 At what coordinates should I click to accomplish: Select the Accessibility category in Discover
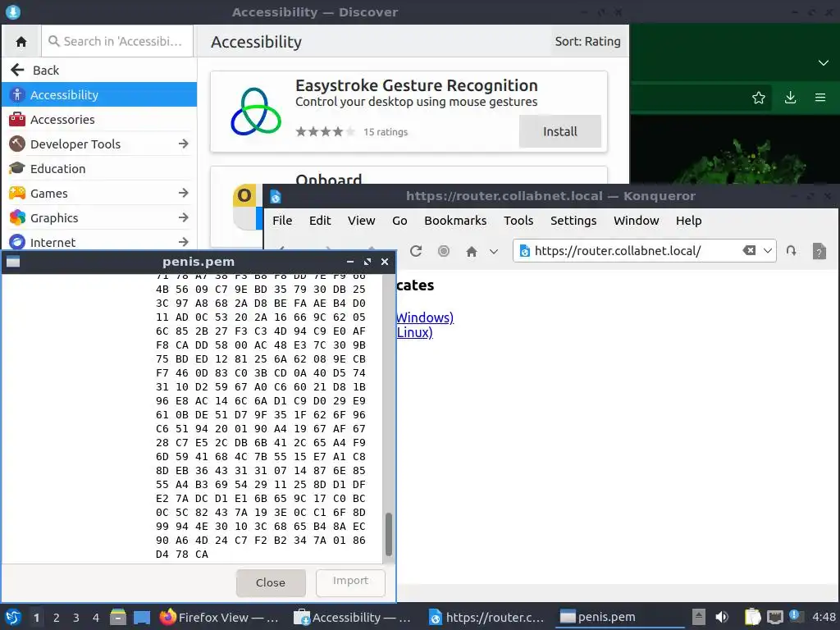(99, 95)
